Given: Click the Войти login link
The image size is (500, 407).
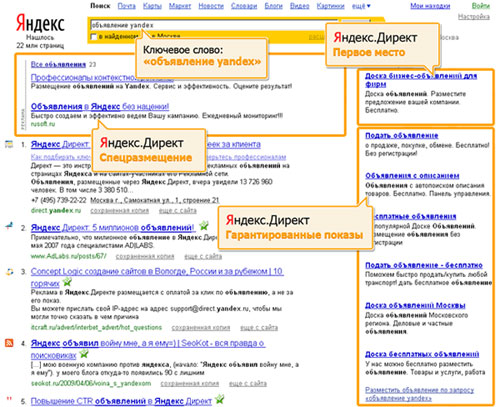Looking at the screenshot, I should point(481,6).
